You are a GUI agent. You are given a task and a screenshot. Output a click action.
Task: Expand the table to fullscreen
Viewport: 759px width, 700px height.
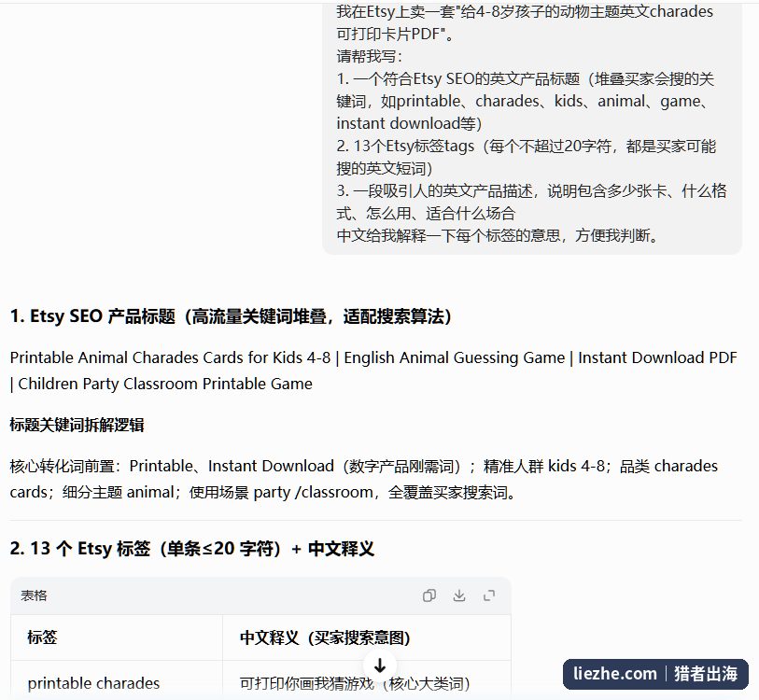[x=489, y=595]
